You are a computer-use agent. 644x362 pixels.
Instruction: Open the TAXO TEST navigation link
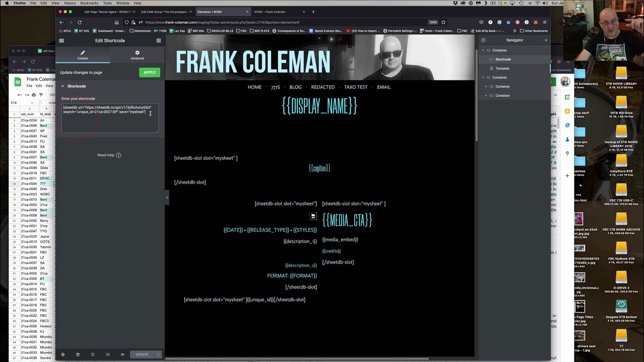pos(356,87)
